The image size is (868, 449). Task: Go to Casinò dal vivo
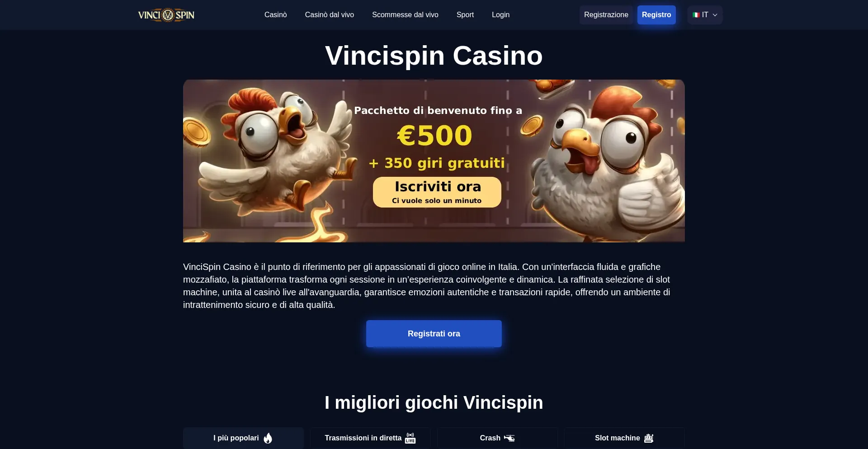pyautogui.click(x=330, y=15)
